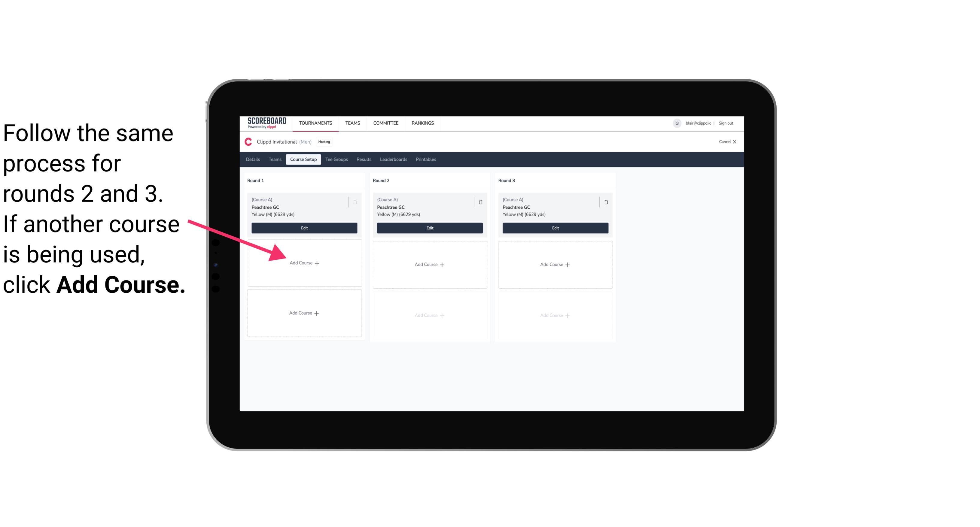Screen dimensions: 980x527
Task: Click the TOURNAMENTS navigation link
Action: [x=316, y=123]
